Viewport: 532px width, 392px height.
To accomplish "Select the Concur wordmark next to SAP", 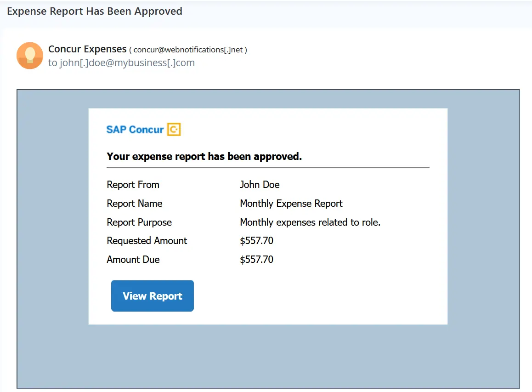I will click(147, 129).
